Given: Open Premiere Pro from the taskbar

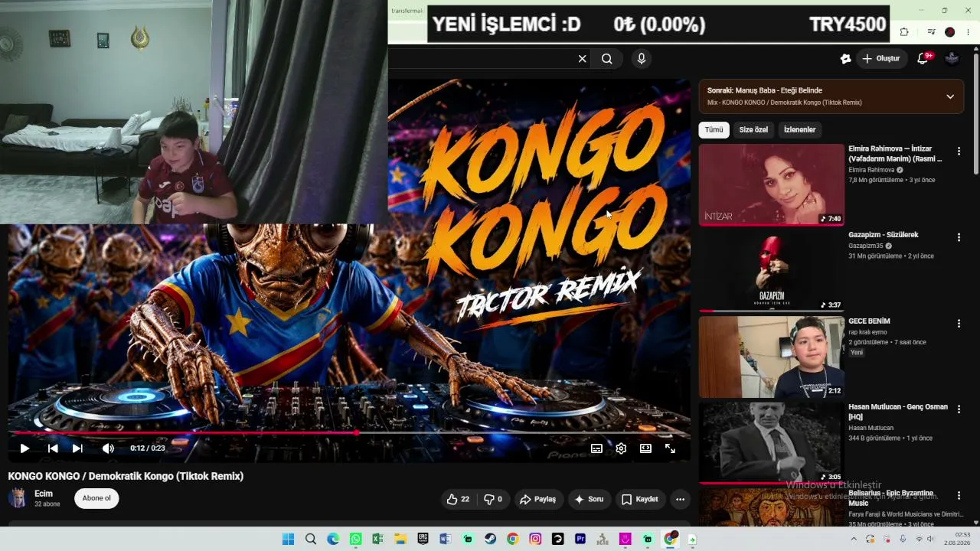Looking at the screenshot, I should (x=580, y=540).
